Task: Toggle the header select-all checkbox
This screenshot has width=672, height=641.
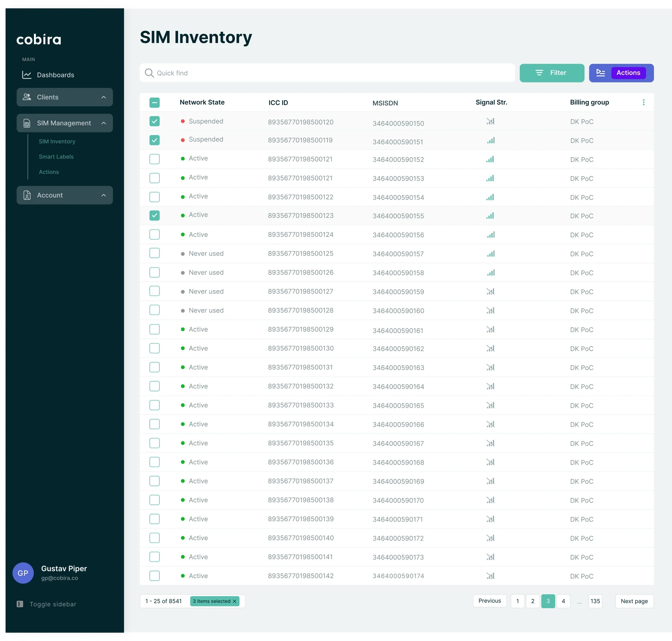Action: [155, 103]
